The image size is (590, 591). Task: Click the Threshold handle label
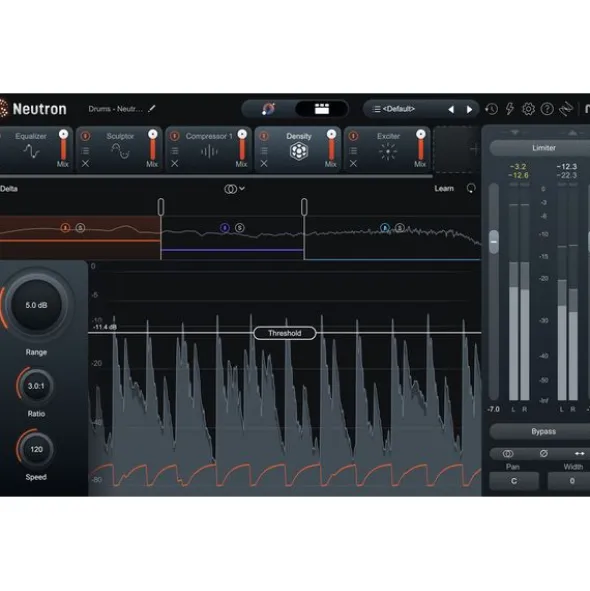(x=285, y=333)
